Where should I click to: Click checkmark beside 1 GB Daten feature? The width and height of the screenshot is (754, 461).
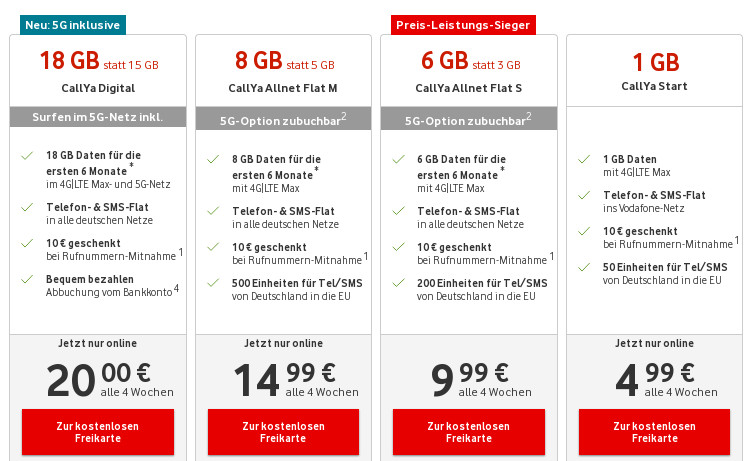[583, 159]
